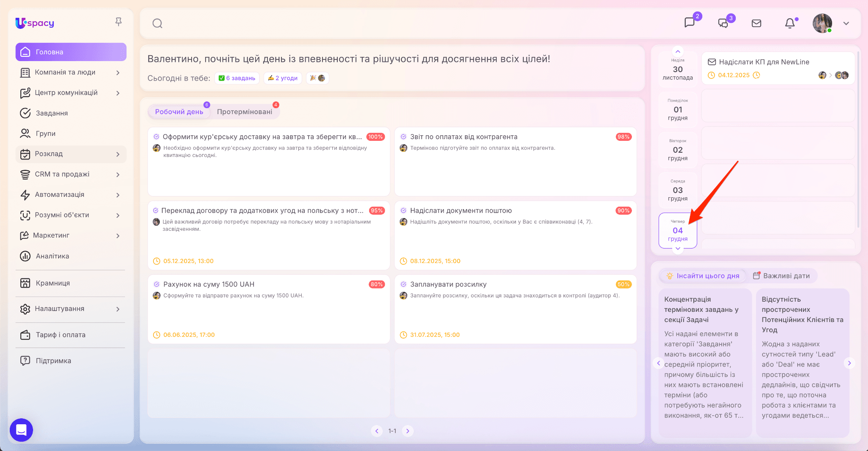This screenshot has width=868, height=451.
Task: Open the Запланувати розсилку task title
Action: [448, 284]
